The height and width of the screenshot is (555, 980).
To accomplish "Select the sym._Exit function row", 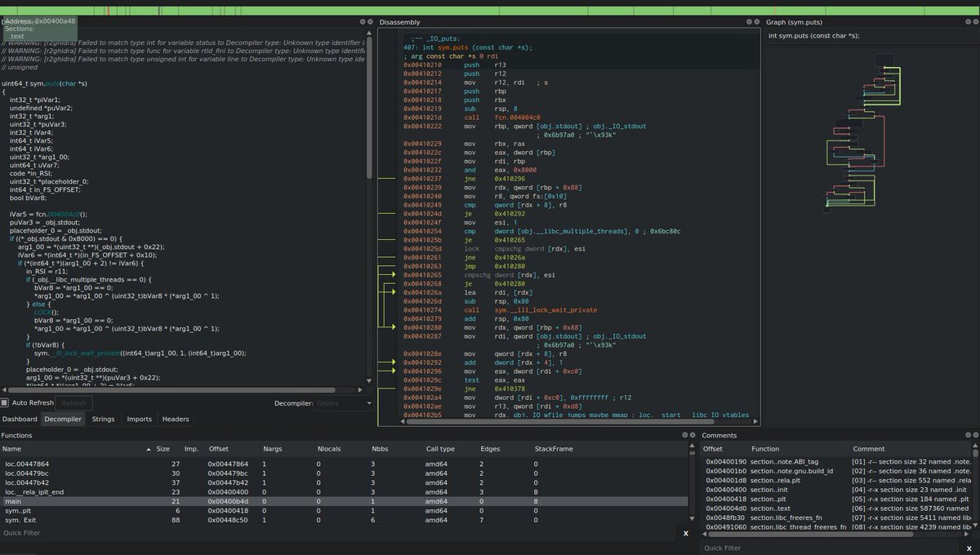I will 345,520.
